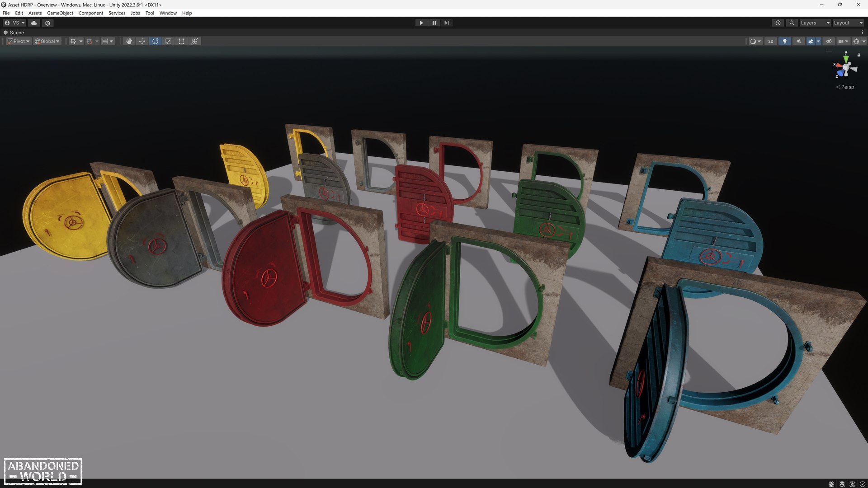Open the Help menu

(x=187, y=13)
